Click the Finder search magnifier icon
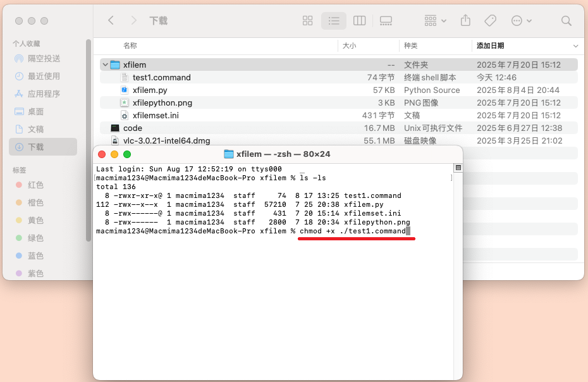The width and height of the screenshot is (588, 382). pos(567,21)
